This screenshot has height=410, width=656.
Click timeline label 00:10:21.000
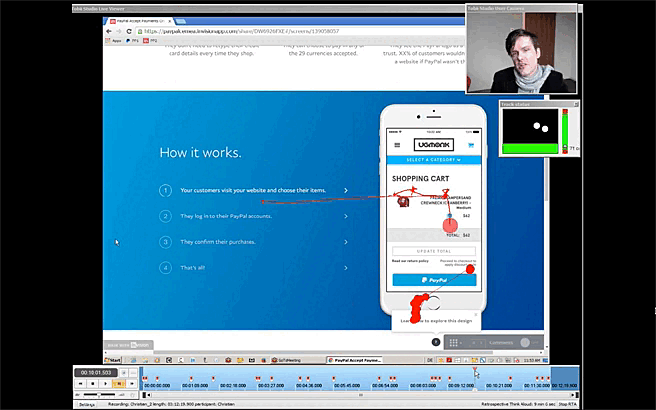499,386
